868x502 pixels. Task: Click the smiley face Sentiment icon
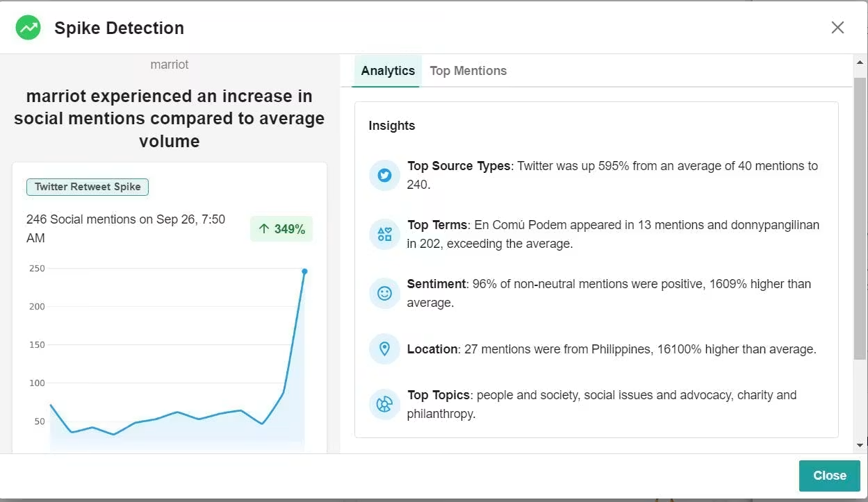384,293
